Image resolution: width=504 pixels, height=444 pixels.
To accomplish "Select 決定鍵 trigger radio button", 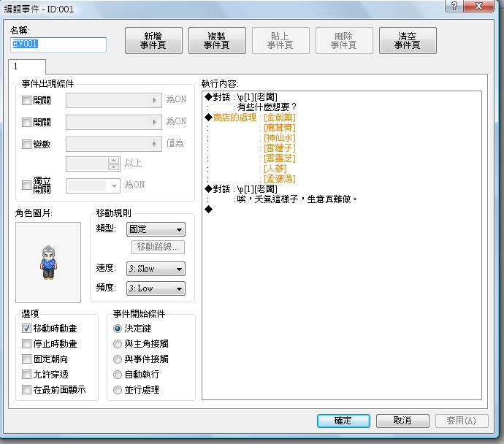I will pyautogui.click(x=118, y=329).
